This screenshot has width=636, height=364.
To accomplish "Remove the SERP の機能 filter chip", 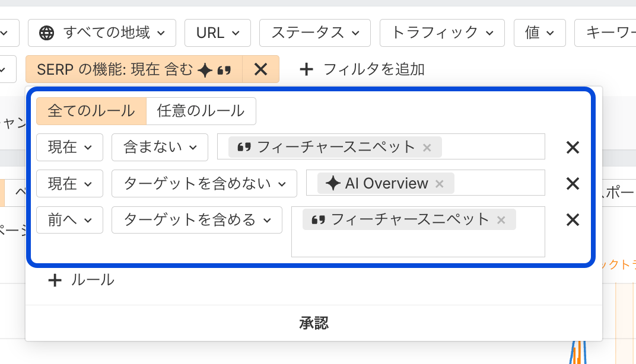I will pyautogui.click(x=260, y=69).
